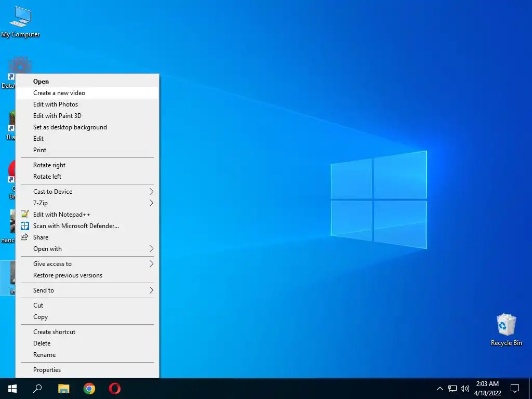
Task: Select Edit with Paint 3D
Action: coord(87,116)
